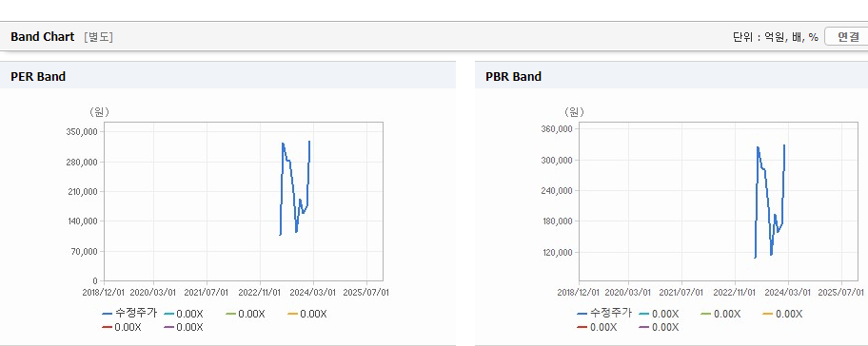Click the 단위 : 억원, 배, % unit text

tap(775, 37)
